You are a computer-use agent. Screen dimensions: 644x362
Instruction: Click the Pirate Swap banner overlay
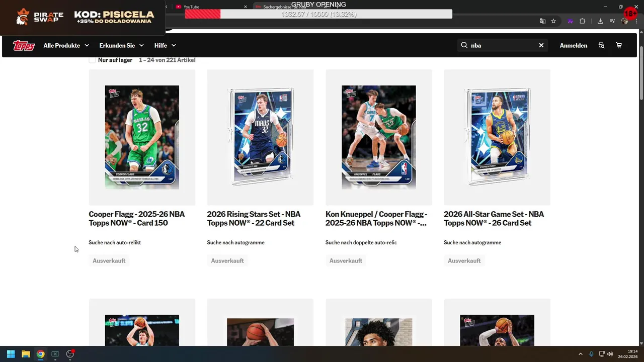[x=83, y=18]
